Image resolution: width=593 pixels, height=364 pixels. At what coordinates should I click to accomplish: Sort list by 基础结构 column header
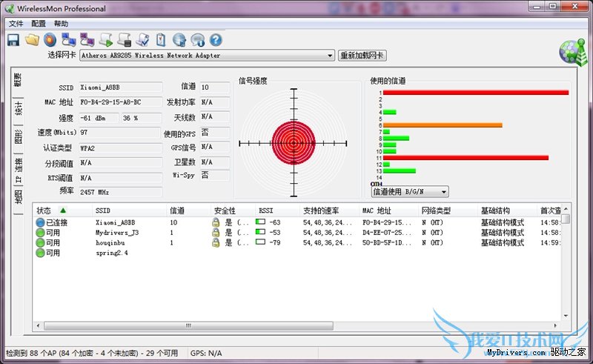[507, 211]
